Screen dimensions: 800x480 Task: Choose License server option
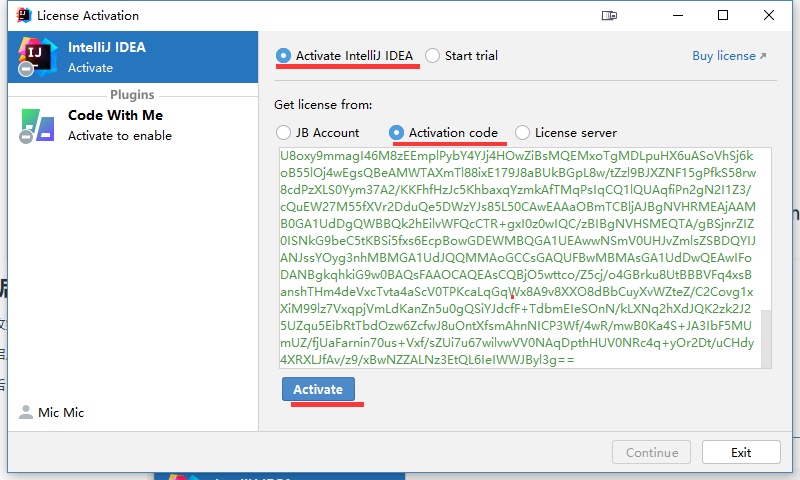coord(522,133)
